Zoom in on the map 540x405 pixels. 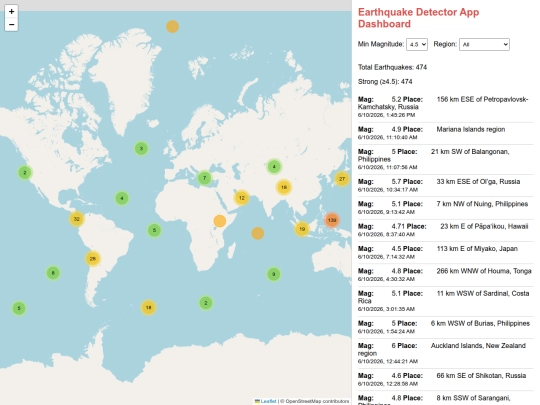pyautogui.click(x=11, y=11)
